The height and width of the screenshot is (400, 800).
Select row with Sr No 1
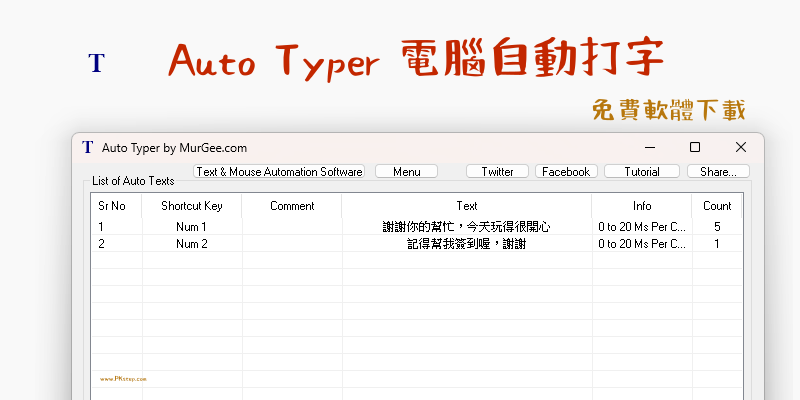(417, 227)
